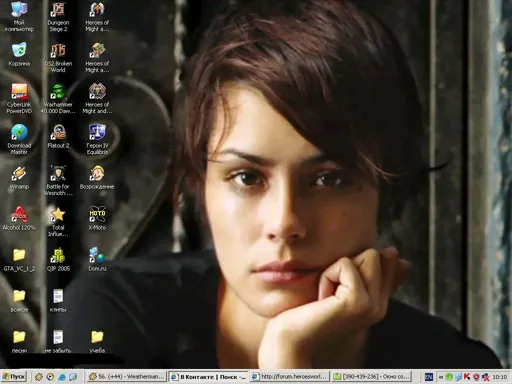Expand hidden tray icons with the « arrow

[x=441, y=377]
